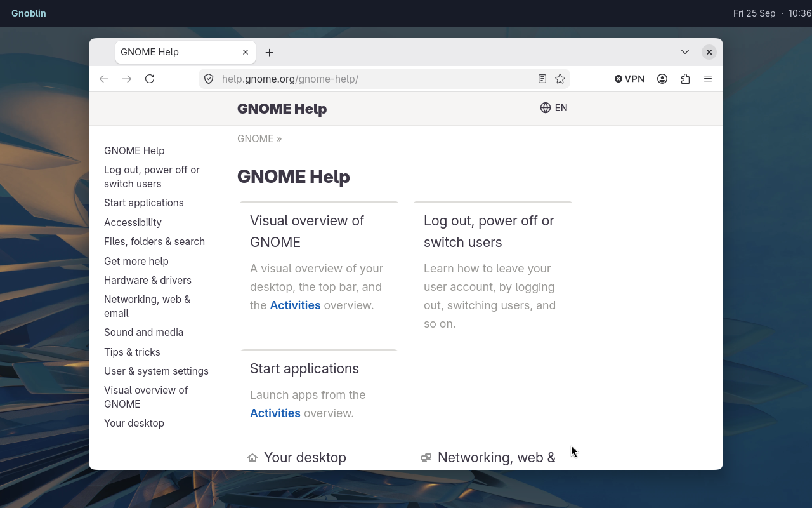The height and width of the screenshot is (508, 812).
Task: Click the network icon beside Networking heading
Action: pyautogui.click(x=426, y=458)
